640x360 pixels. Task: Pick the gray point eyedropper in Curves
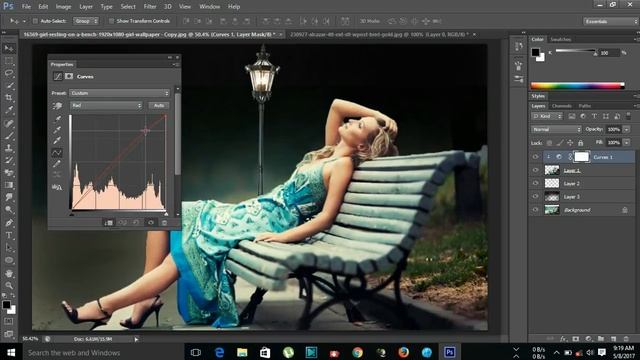tap(57, 130)
